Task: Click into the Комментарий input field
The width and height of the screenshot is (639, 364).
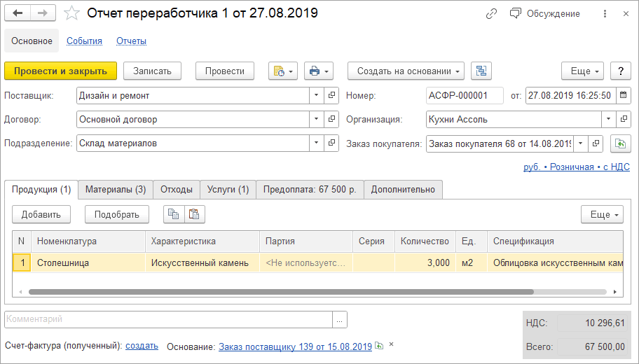Action: pyautogui.click(x=168, y=319)
